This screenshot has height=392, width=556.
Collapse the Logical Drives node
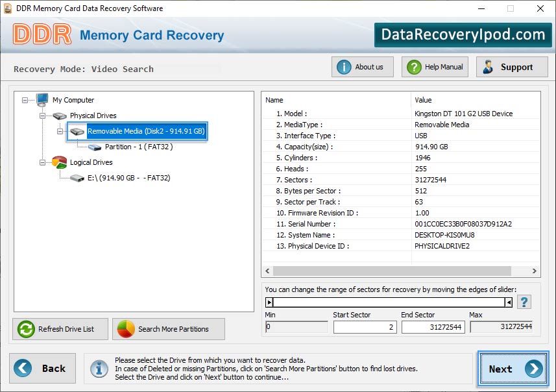[x=42, y=162]
